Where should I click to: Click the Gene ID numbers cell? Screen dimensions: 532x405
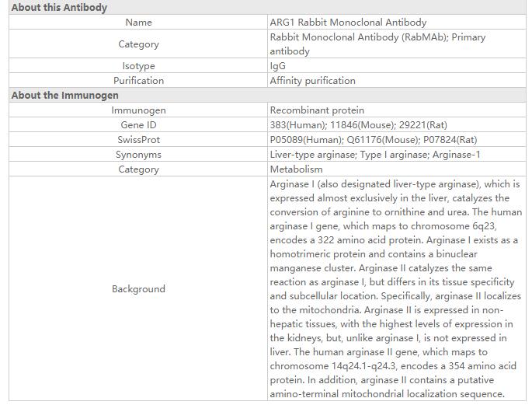pos(358,125)
